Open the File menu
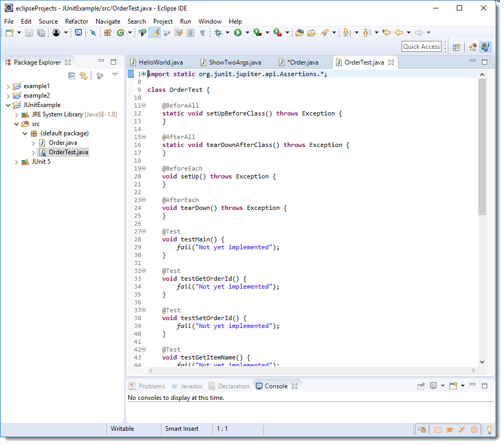The height and width of the screenshot is (445, 504). [x=9, y=22]
